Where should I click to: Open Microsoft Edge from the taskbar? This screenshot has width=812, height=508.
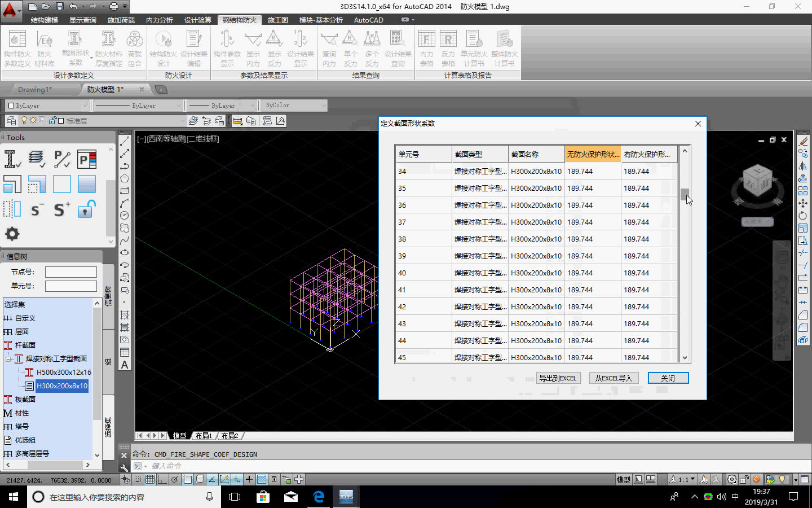pos(319,497)
